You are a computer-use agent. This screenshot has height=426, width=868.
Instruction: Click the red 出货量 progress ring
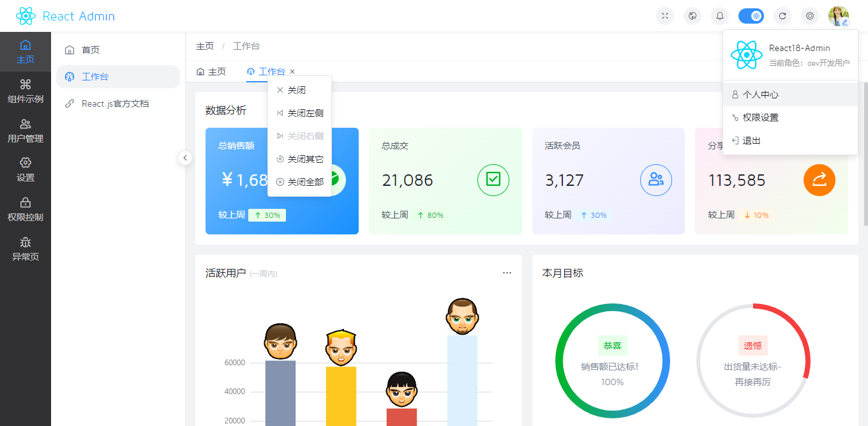(x=754, y=361)
